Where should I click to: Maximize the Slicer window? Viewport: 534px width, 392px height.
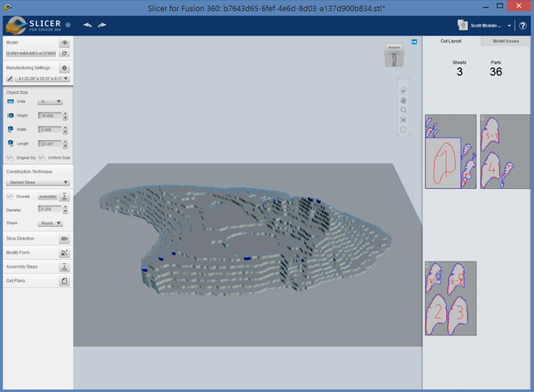[x=499, y=6]
